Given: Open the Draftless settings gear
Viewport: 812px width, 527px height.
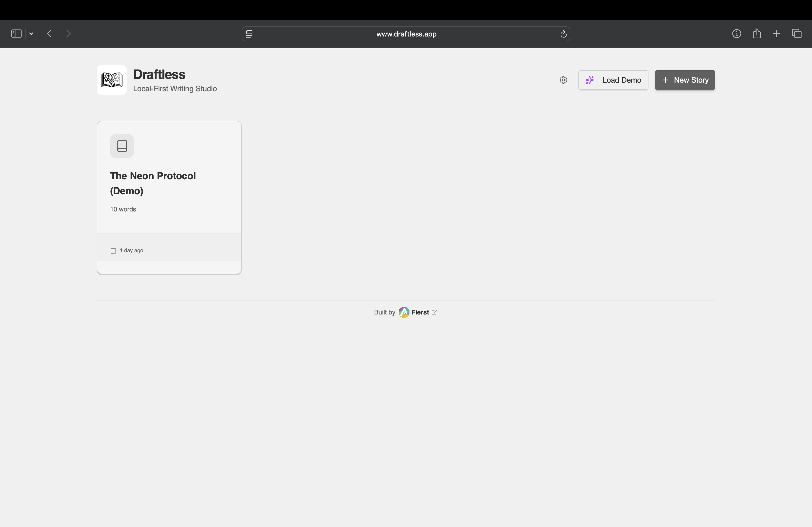Looking at the screenshot, I should pos(563,80).
